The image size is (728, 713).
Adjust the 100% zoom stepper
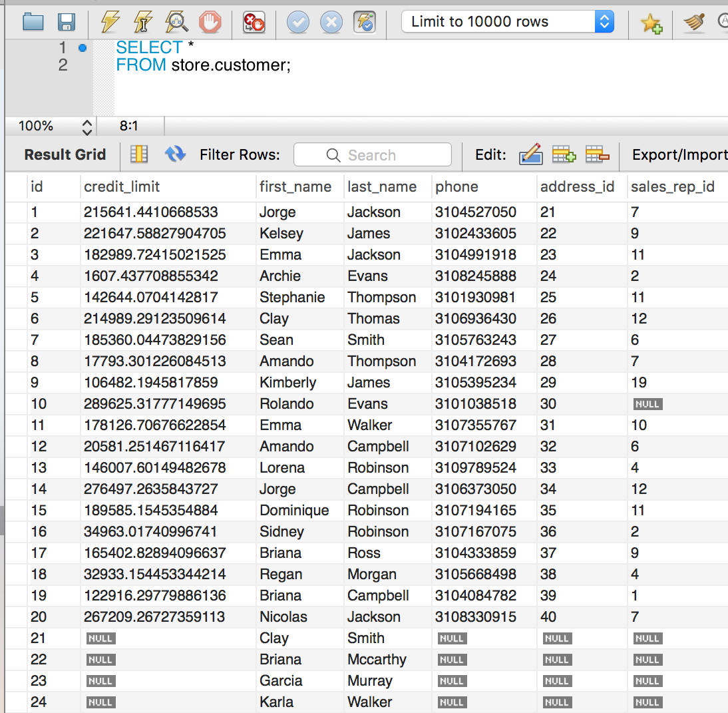(87, 126)
